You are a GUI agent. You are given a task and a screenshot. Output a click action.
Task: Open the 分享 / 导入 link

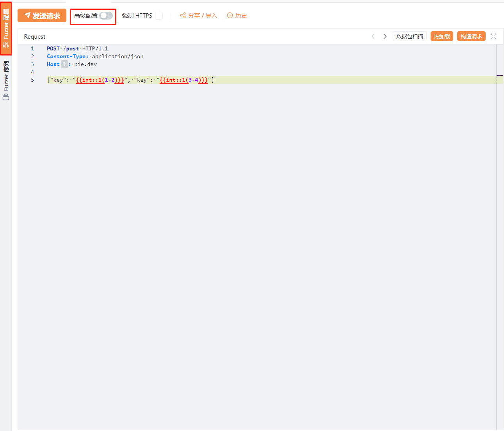[202, 16]
